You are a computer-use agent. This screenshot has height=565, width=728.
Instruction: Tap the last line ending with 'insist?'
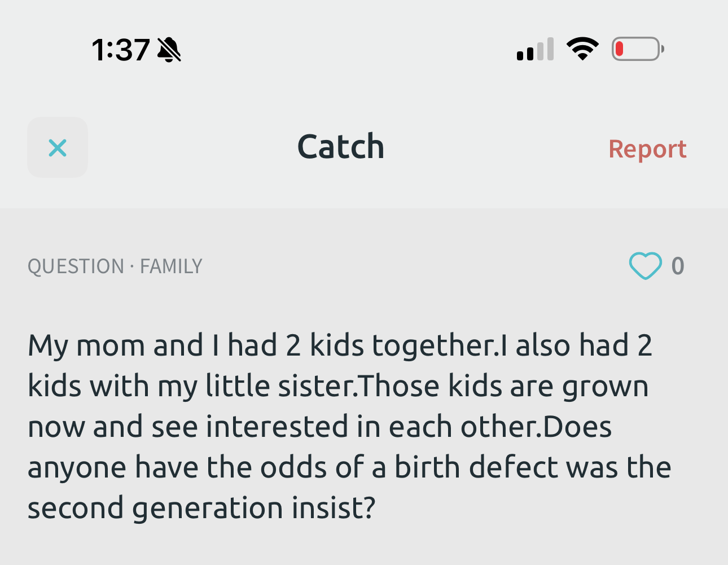201,508
